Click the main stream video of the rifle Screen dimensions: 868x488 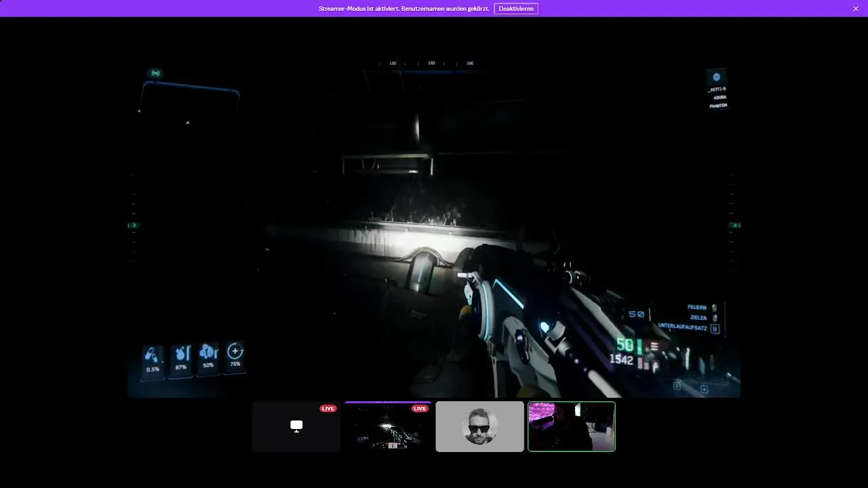pos(434,224)
